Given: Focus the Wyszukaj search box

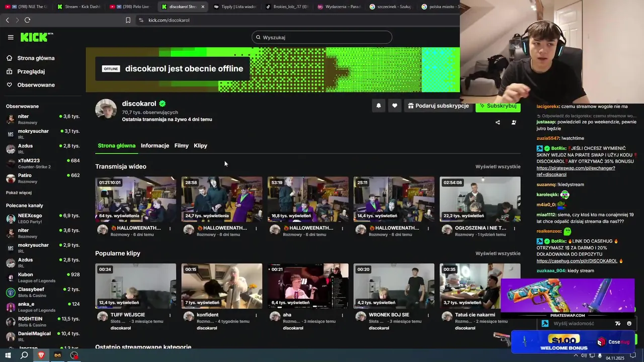Looking at the screenshot, I should click(x=322, y=37).
